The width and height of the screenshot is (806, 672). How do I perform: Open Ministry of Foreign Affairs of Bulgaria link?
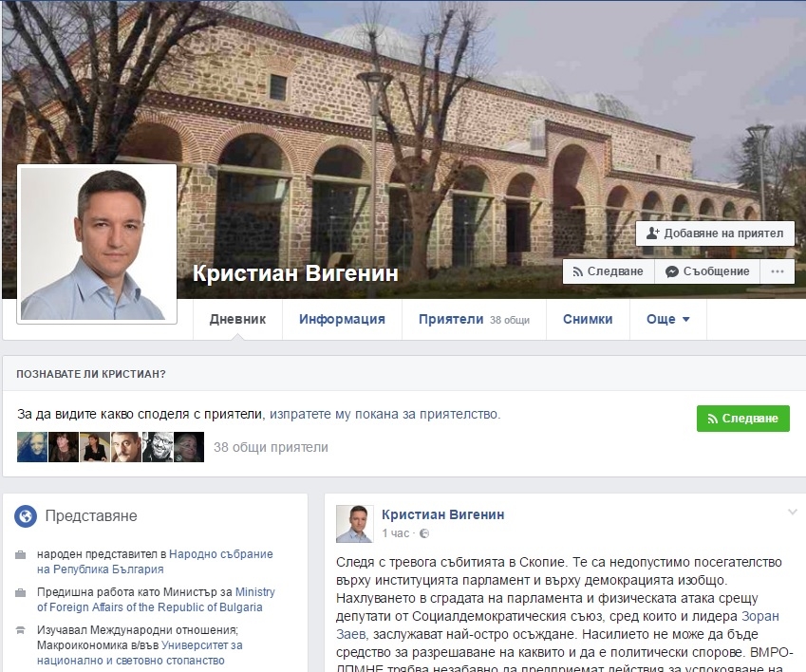click(156, 600)
